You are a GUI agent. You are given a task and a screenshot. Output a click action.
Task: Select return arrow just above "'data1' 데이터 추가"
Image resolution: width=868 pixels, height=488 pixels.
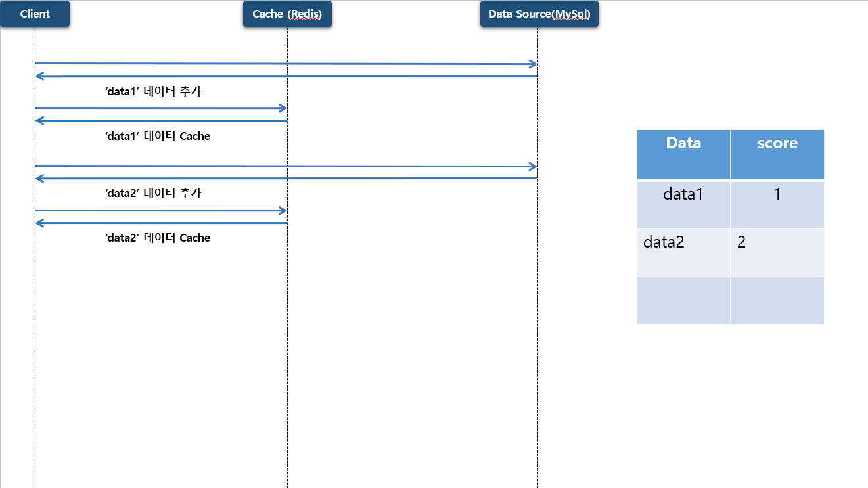coord(286,76)
